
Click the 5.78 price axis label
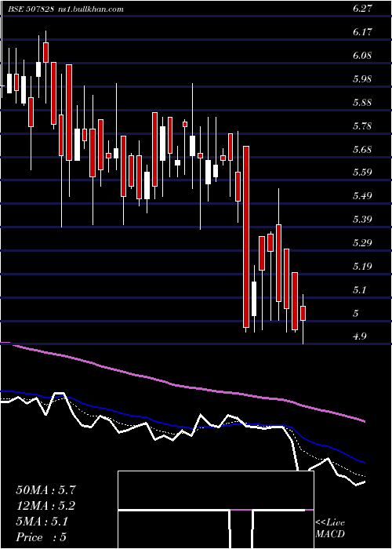[x=362, y=126]
